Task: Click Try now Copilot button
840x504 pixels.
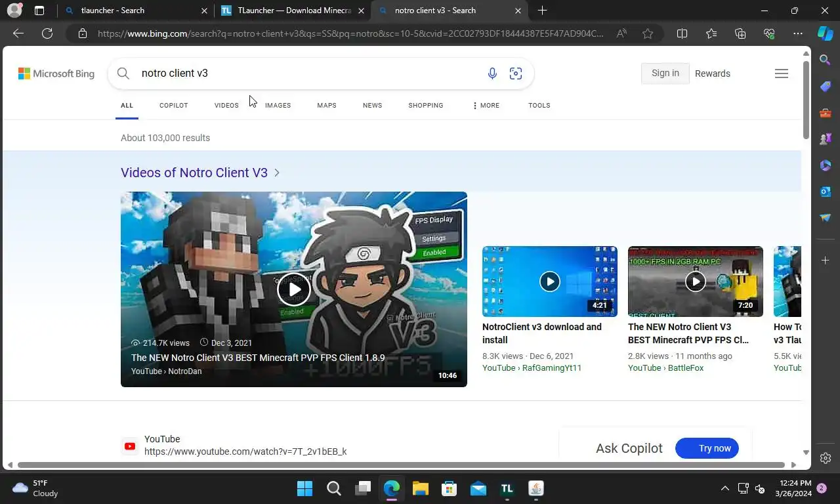Action: 707,448
